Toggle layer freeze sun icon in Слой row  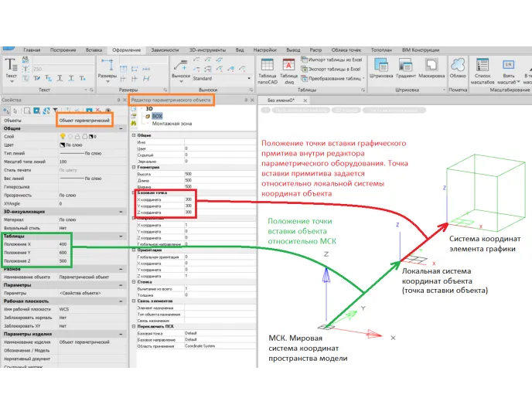tap(70, 136)
